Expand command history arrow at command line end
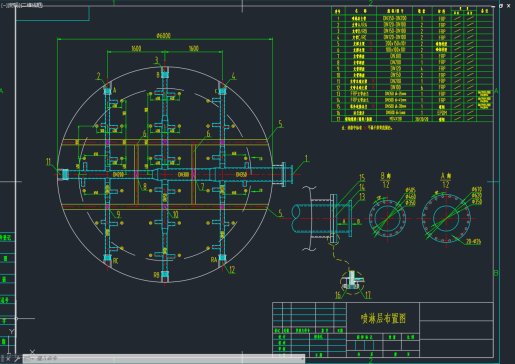 302,359
